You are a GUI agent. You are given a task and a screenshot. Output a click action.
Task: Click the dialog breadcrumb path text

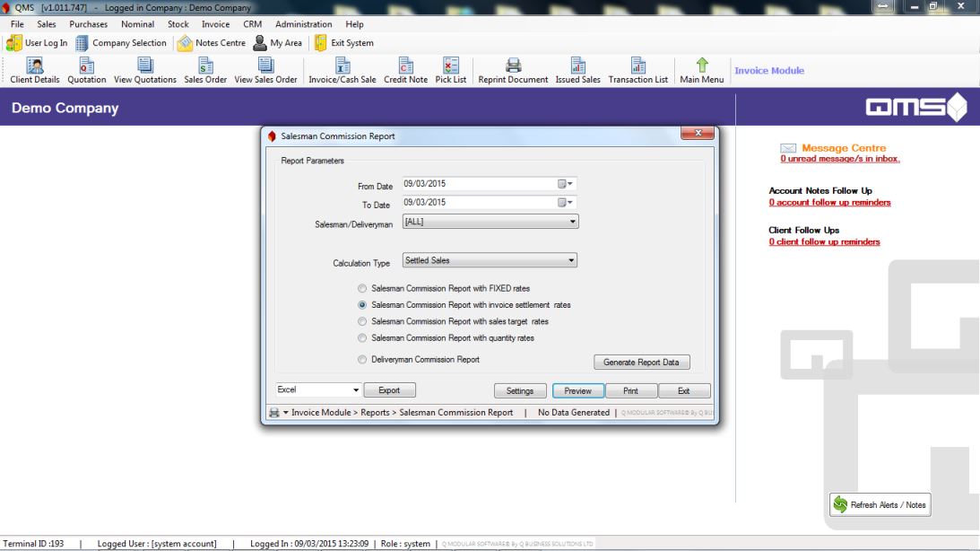(402, 413)
